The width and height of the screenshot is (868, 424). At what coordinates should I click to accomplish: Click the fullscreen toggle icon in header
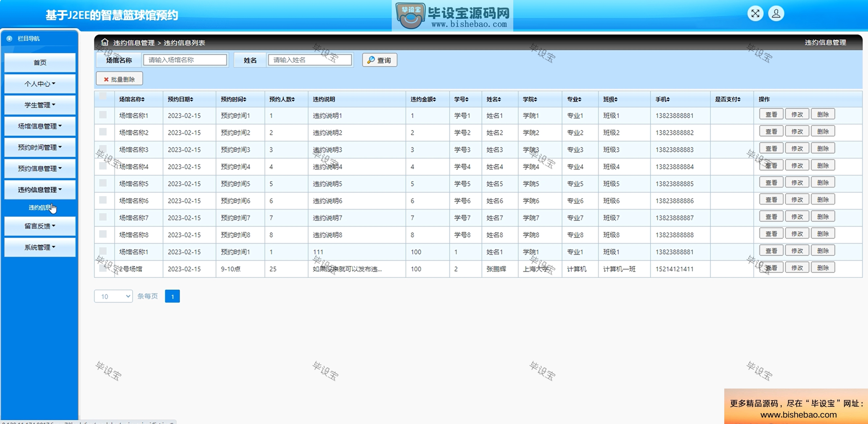coord(755,14)
